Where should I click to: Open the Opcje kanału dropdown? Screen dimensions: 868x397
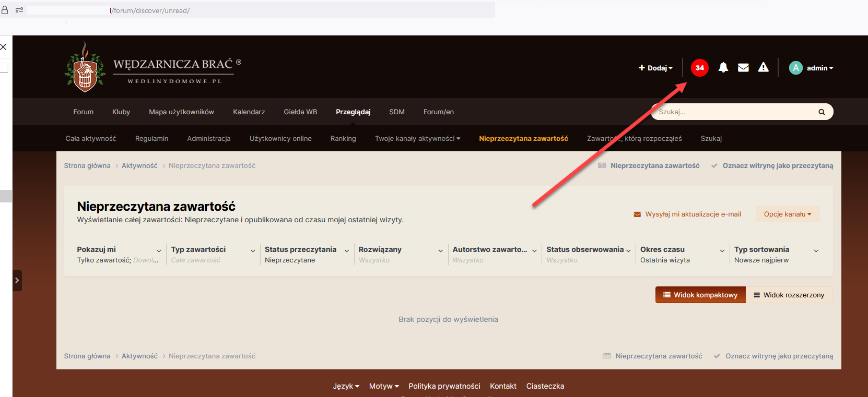(x=788, y=214)
